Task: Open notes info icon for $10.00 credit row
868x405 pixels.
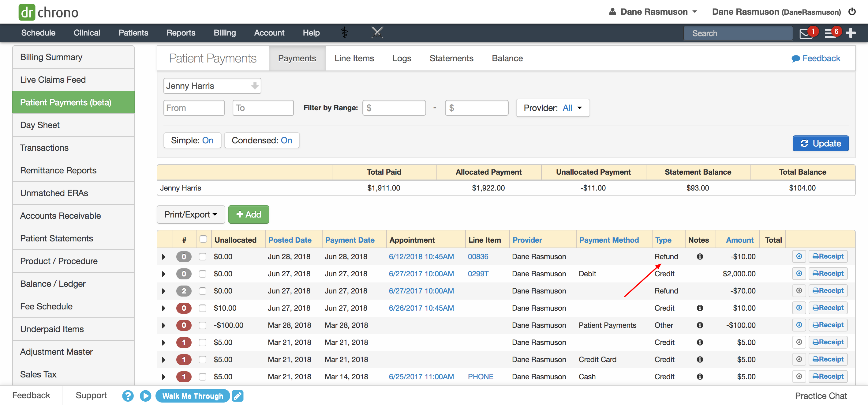Action: click(x=700, y=308)
